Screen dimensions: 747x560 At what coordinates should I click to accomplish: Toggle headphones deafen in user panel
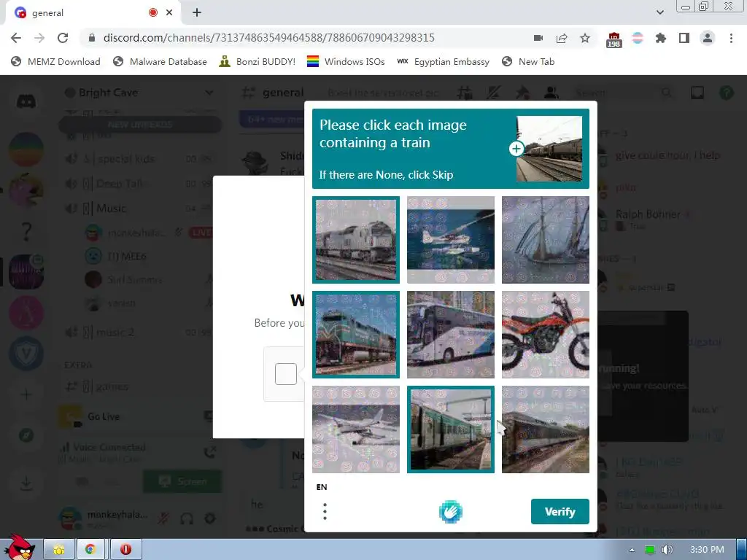tap(187, 518)
